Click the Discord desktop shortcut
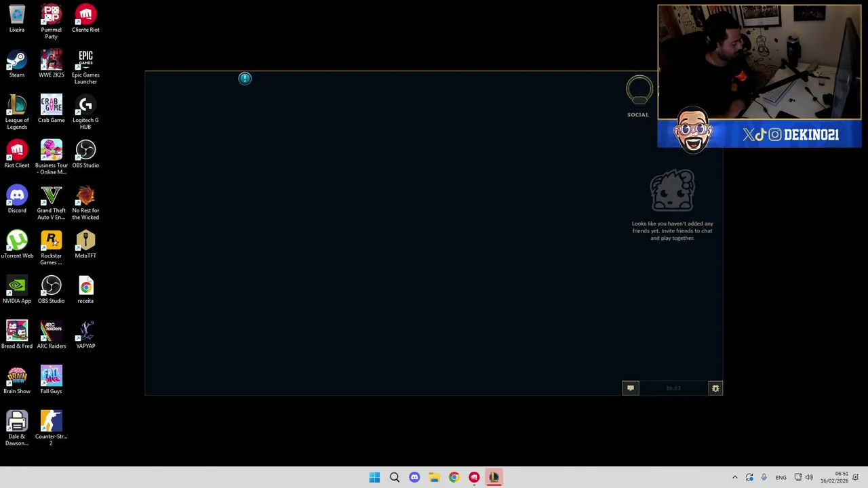The height and width of the screenshot is (488, 868). pyautogui.click(x=17, y=200)
